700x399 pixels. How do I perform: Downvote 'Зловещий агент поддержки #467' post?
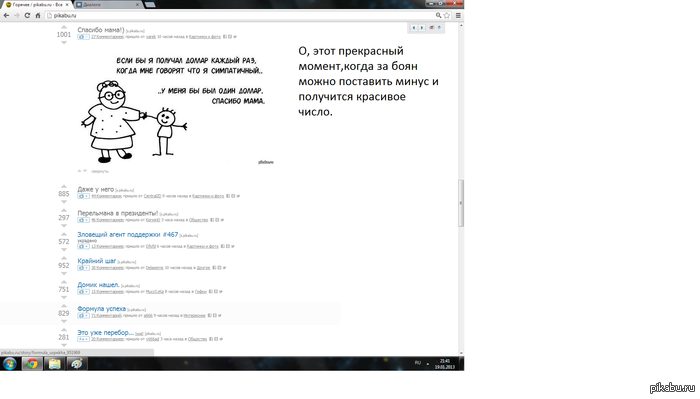(x=64, y=249)
